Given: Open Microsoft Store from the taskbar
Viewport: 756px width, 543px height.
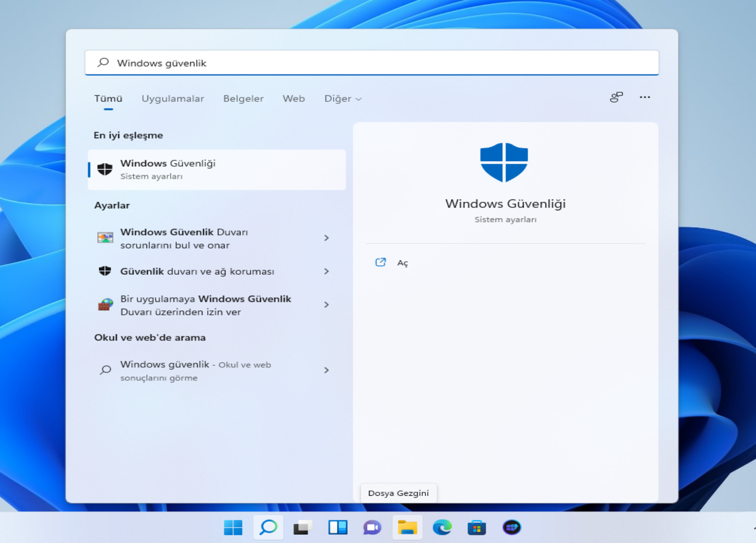Looking at the screenshot, I should [x=477, y=527].
